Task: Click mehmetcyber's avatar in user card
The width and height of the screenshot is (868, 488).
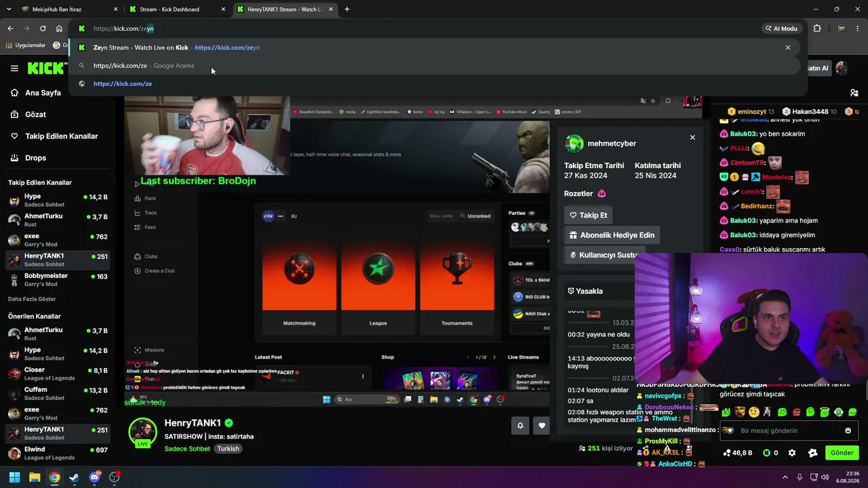Action: 574,144
